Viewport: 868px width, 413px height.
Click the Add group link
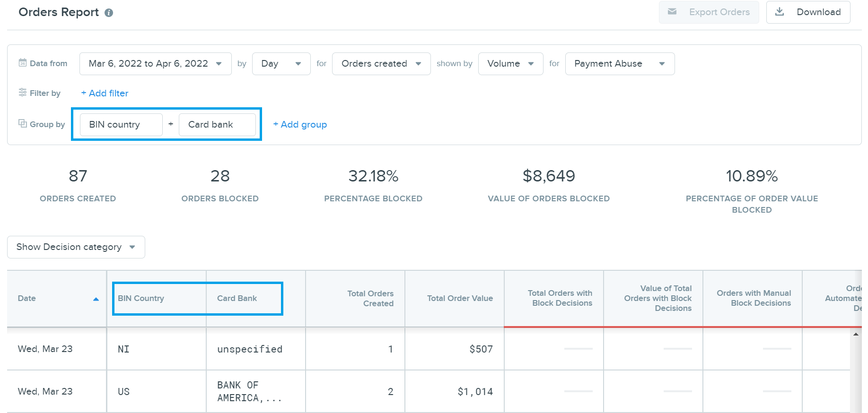300,124
